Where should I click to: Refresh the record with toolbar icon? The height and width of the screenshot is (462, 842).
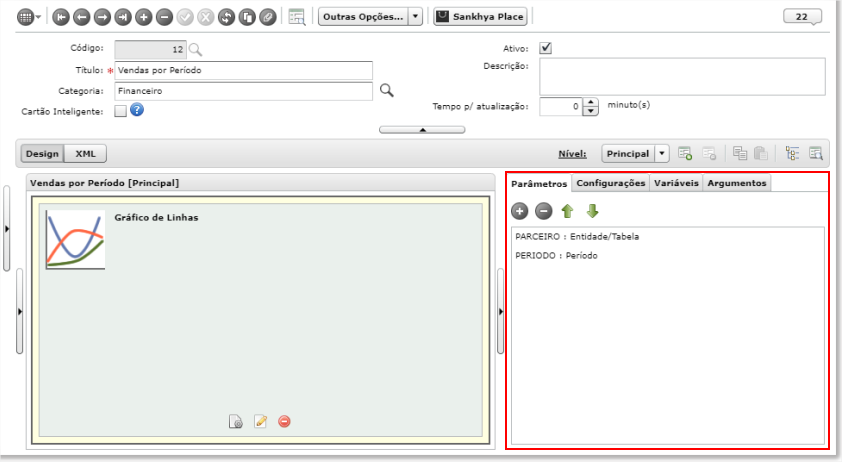click(x=226, y=17)
